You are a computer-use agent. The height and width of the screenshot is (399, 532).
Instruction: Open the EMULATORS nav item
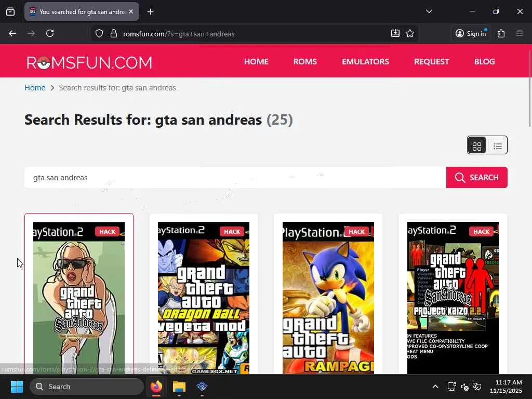pos(365,61)
